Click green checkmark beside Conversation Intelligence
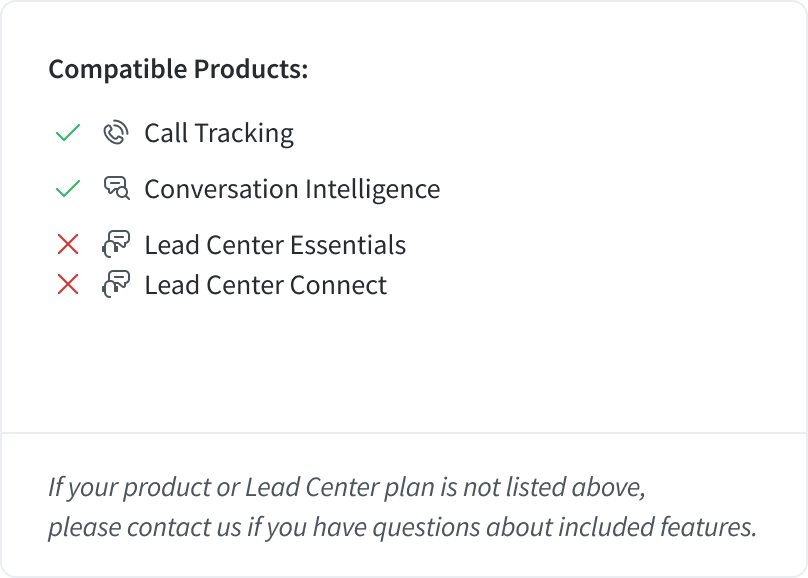808x578 pixels. click(x=68, y=189)
